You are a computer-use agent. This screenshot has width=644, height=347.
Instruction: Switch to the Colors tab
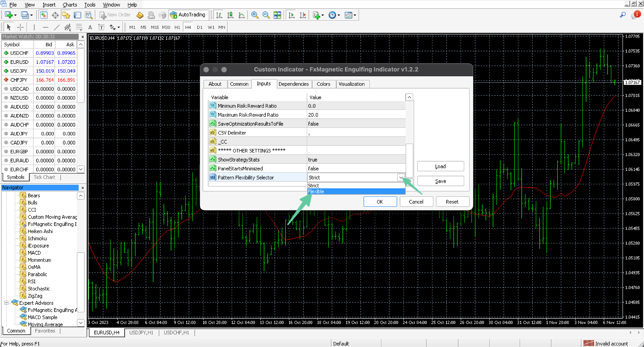323,84
